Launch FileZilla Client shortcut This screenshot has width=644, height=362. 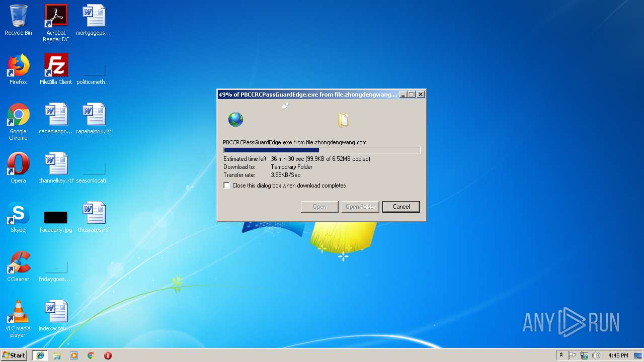point(56,69)
